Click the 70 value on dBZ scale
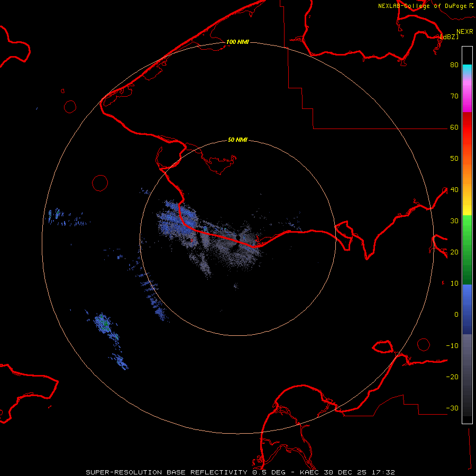The height and width of the screenshot is (476, 476). (x=454, y=96)
